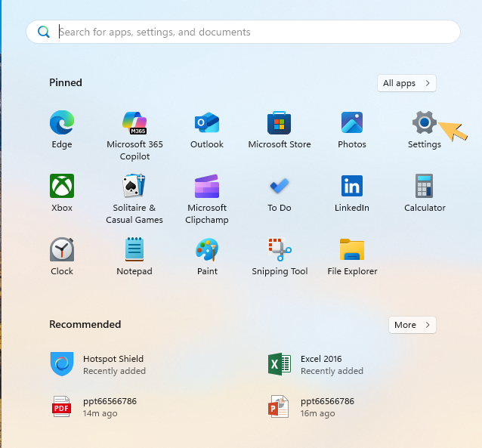Launch the Xbox app
This screenshot has width=482, height=448.
tap(62, 193)
